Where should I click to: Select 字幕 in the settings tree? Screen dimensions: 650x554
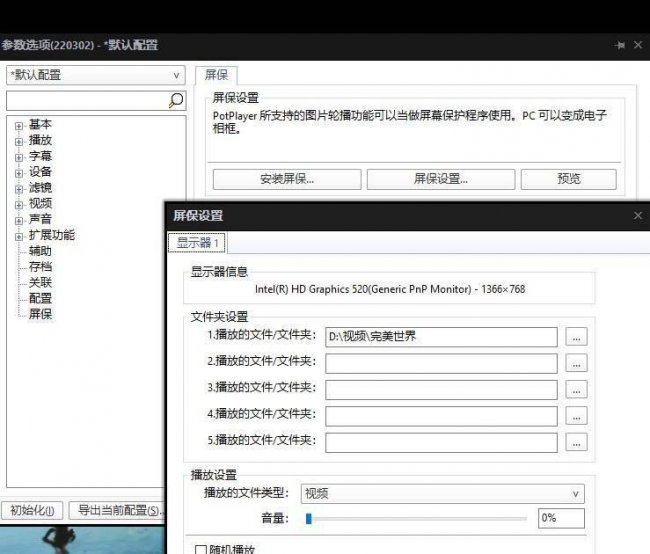point(40,156)
